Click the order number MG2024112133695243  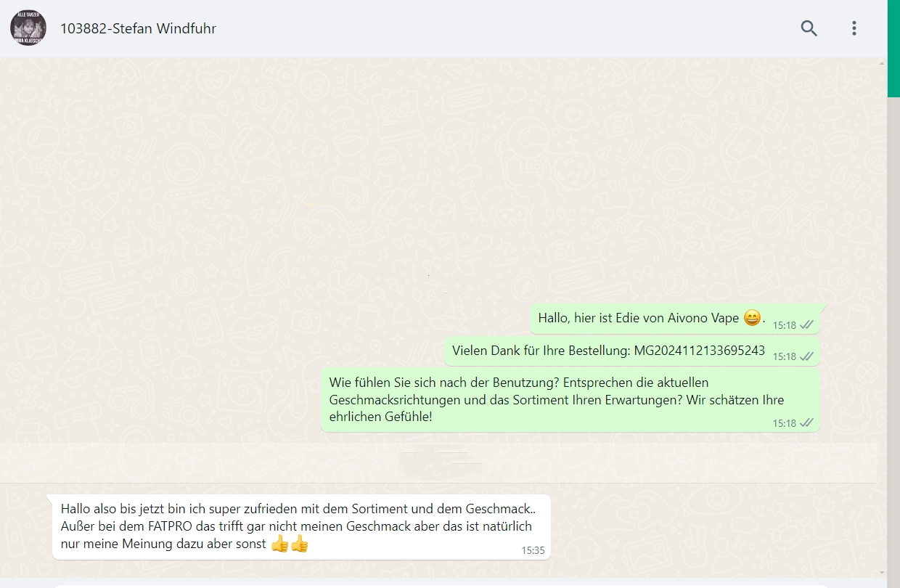click(x=699, y=351)
